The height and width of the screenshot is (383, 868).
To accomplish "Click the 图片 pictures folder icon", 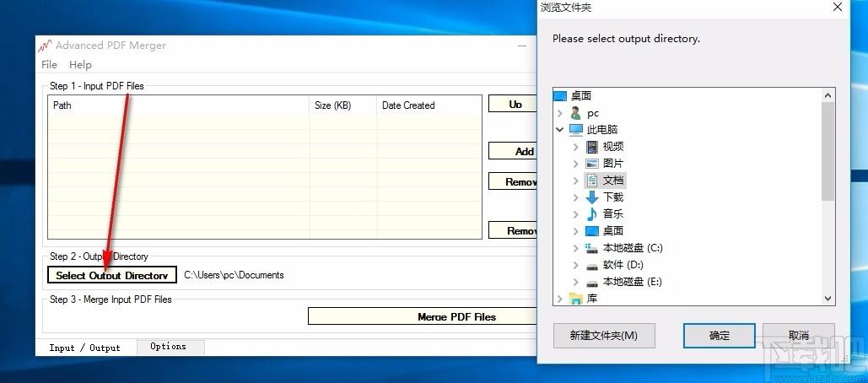I will (592, 164).
